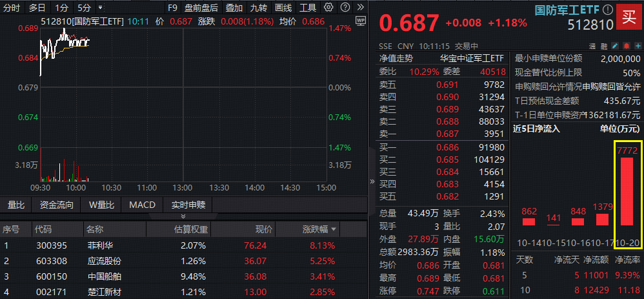Click the 融 margin trading badge
The height and width of the screenshot is (299, 644).
pos(604,46)
